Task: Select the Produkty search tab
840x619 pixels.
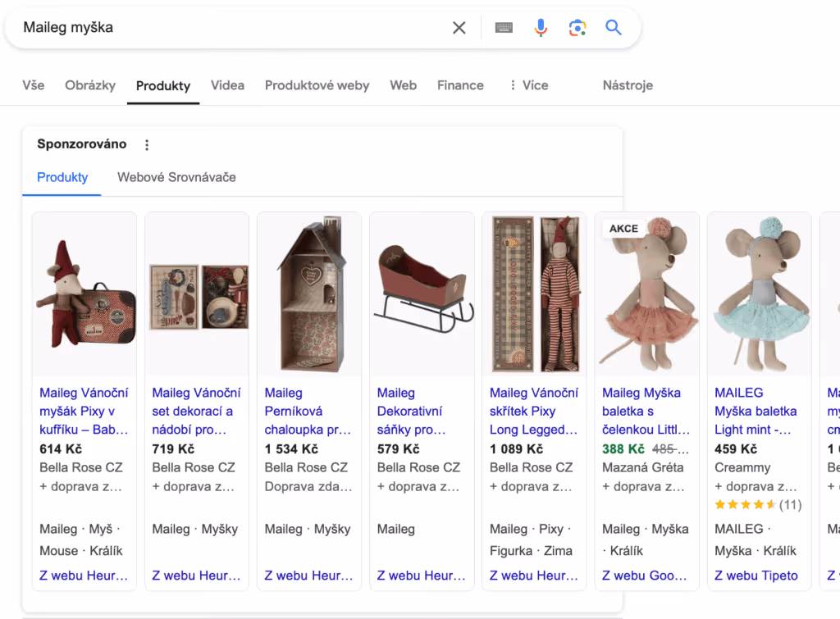Action: tap(163, 86)
